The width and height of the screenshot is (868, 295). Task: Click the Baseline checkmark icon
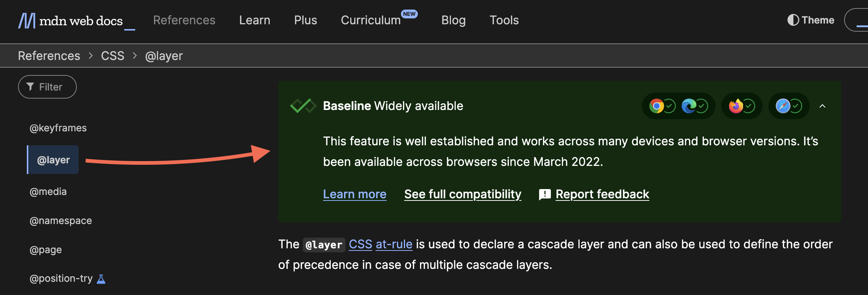click(303, 106)
